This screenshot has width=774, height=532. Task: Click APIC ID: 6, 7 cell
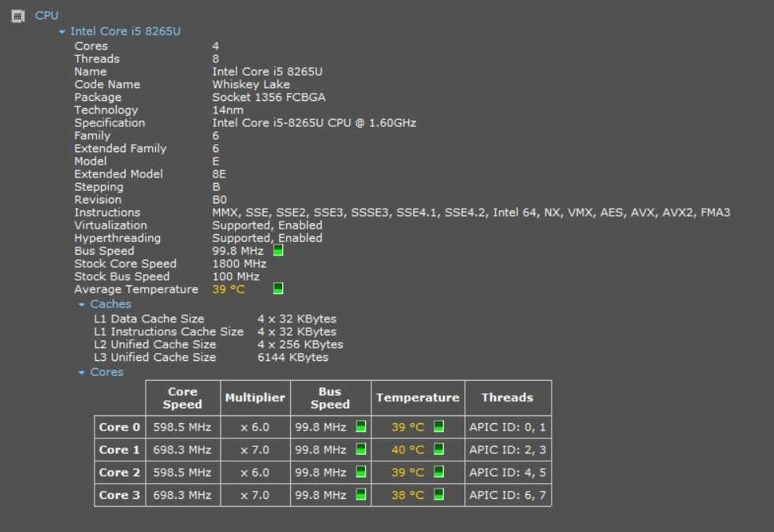508,496
